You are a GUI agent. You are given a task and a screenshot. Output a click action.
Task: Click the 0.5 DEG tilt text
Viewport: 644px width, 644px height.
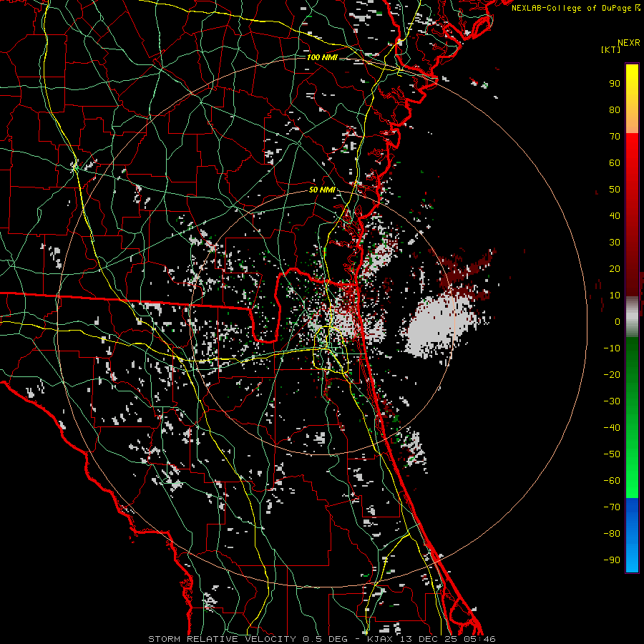[x=325, y=639]
